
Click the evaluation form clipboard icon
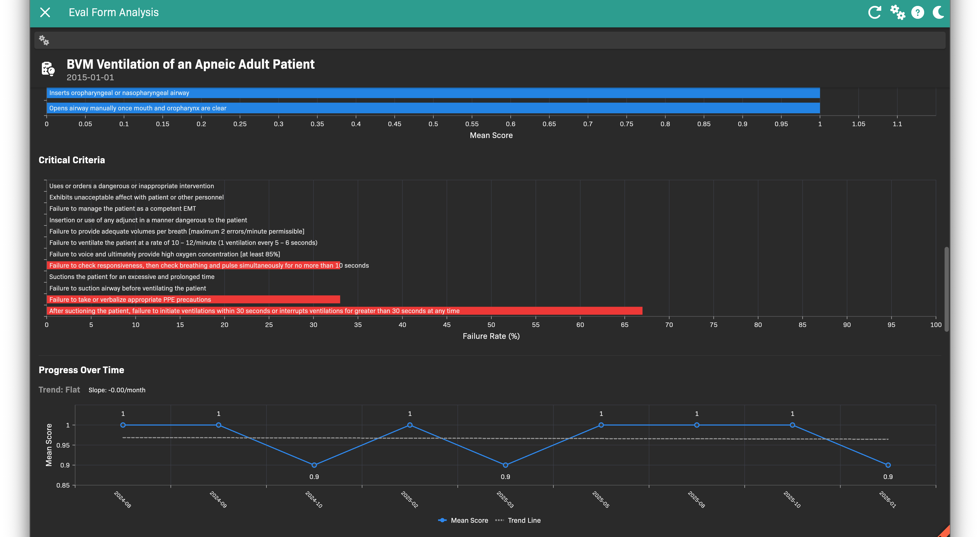48,69
